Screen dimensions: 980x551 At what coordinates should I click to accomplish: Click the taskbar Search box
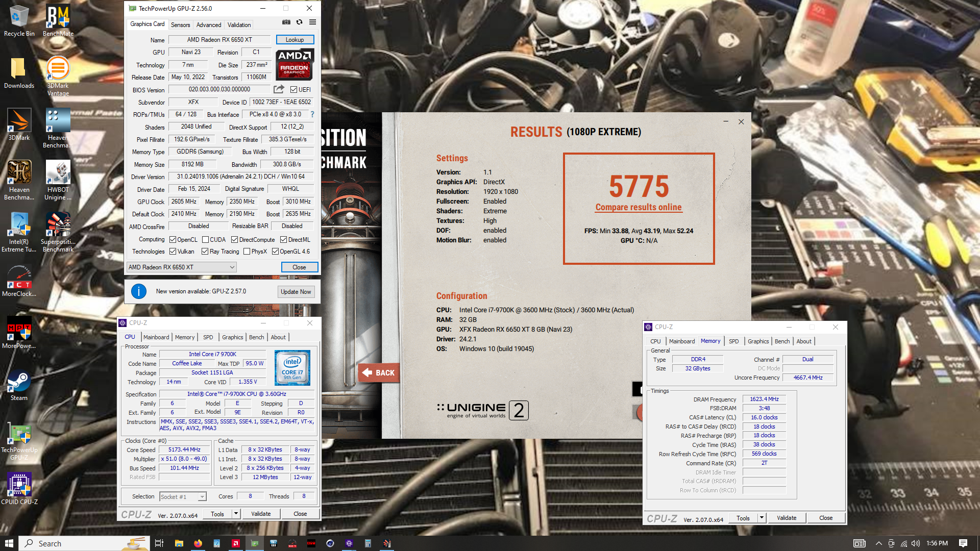click(x=84, y=543)
